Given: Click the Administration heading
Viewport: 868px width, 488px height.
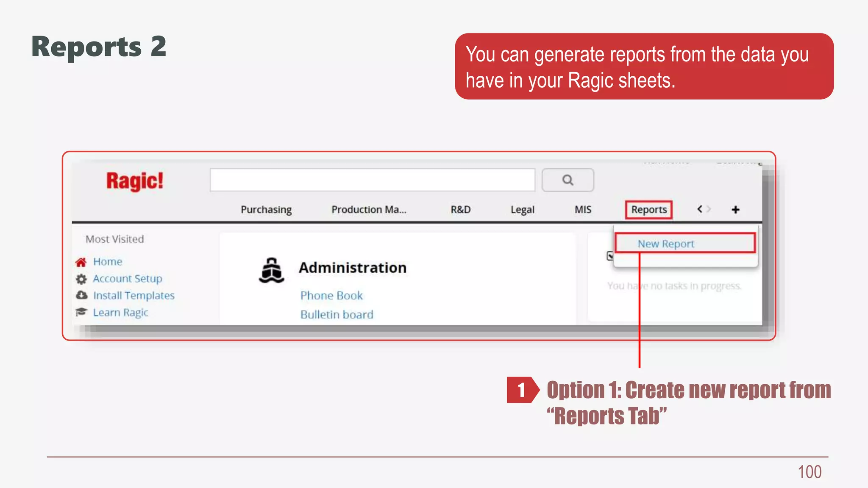Looking at the screenshot, I should [x=353, y=268].
